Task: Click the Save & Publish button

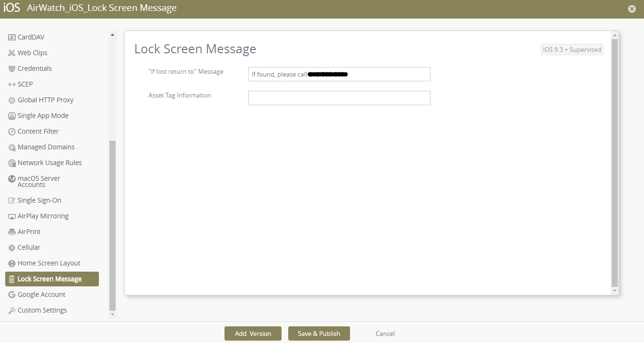Action: click(x=319, y=333)
